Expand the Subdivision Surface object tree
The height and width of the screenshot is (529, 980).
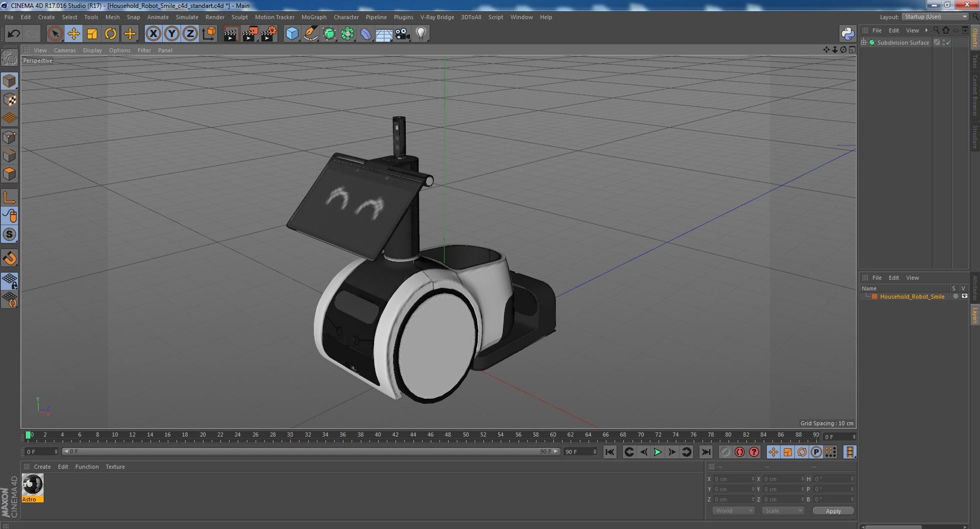[864, 42]
